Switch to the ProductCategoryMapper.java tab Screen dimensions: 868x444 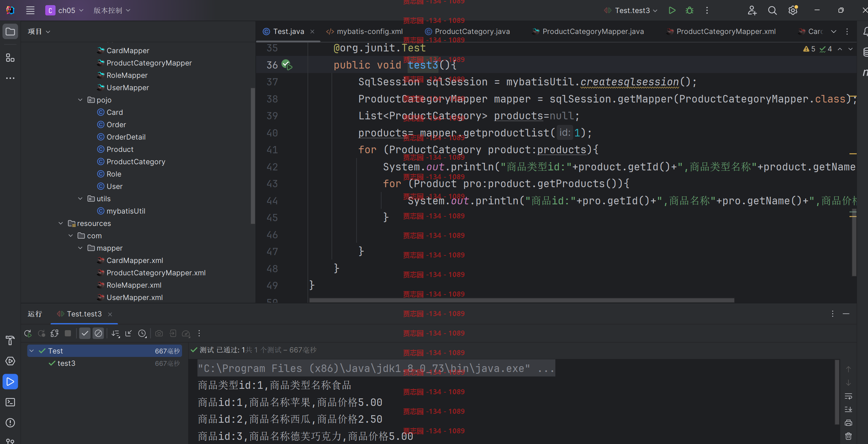pos(588,32)
